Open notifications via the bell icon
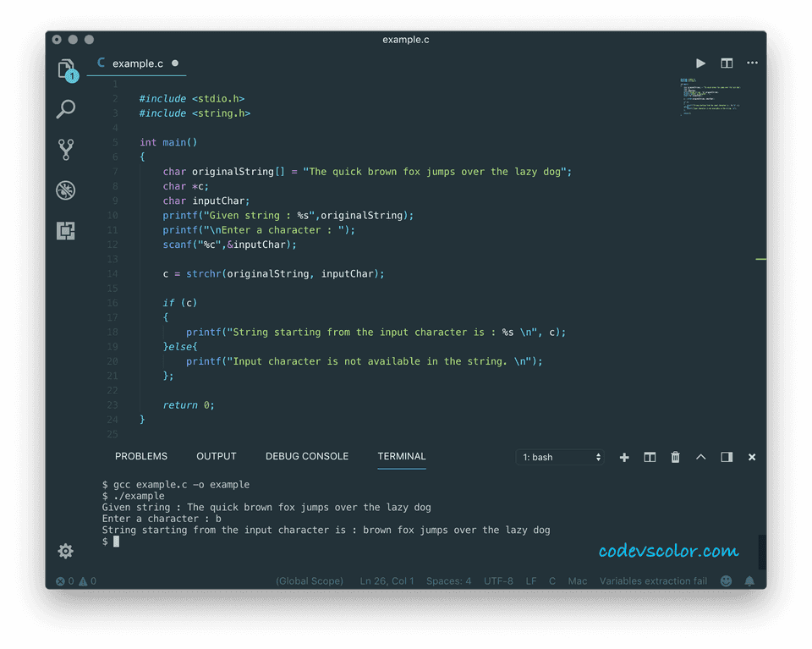 [749, 580]
